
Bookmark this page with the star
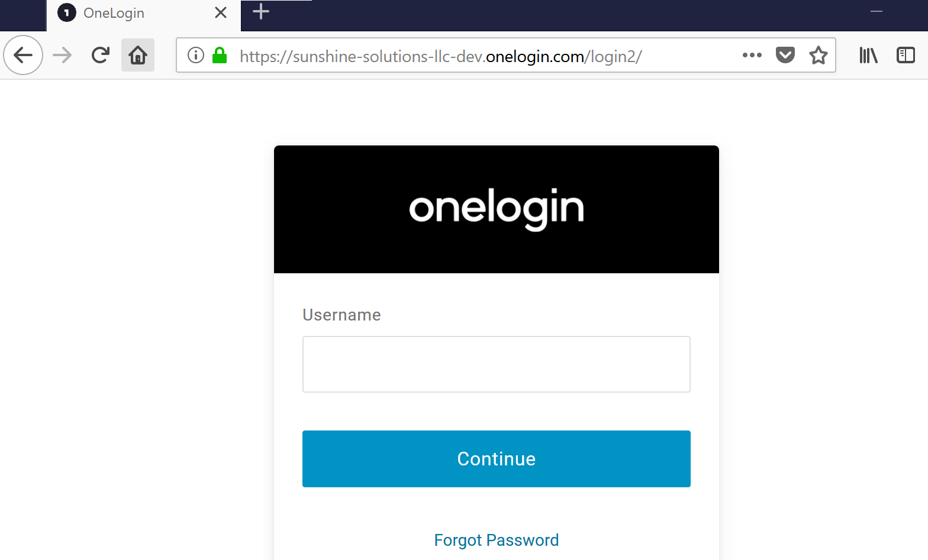coord(819,56)
